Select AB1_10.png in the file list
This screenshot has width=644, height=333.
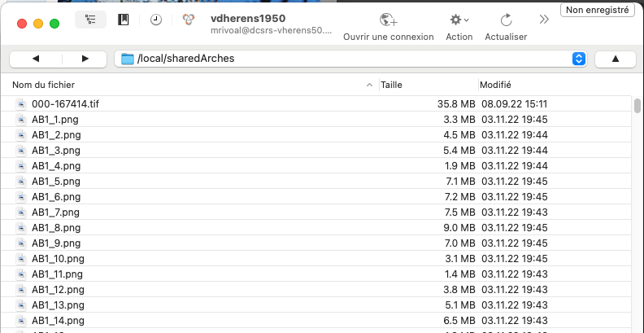tap(58, 258)
